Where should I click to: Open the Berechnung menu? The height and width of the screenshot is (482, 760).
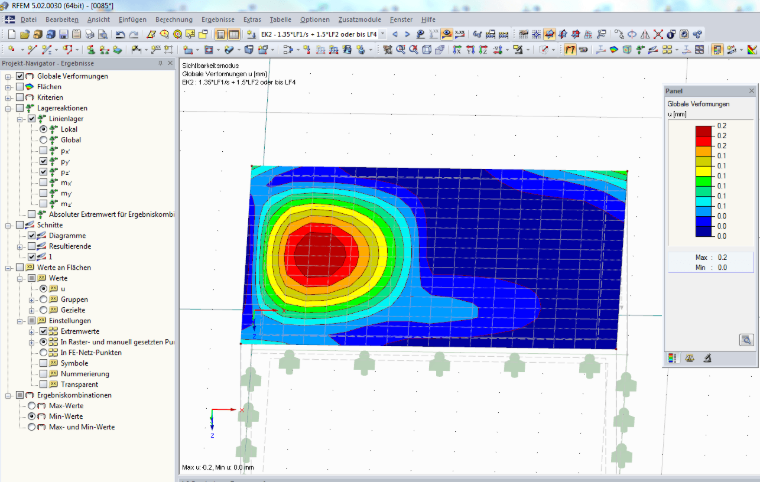pos(174,19)
